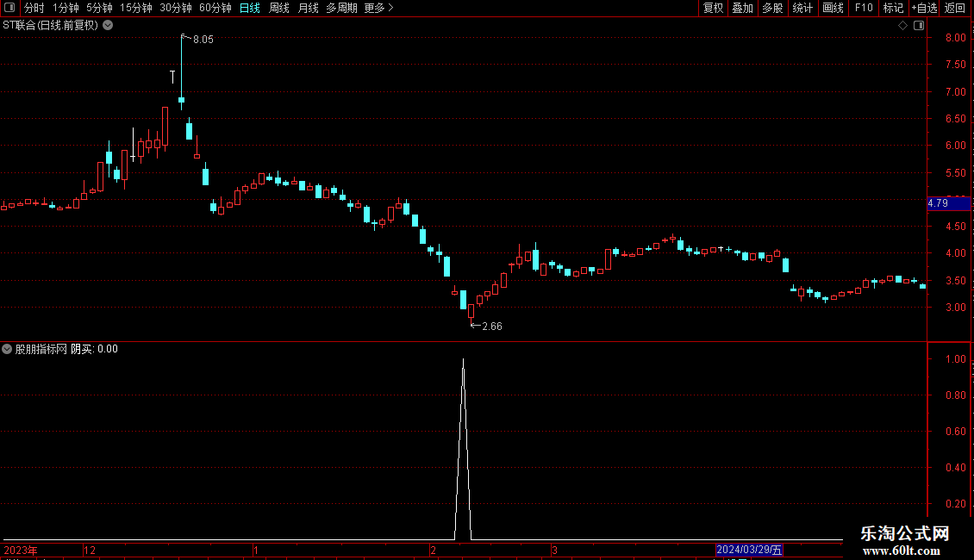Image resolution: width=974 pixels, height=560 pixels.
Task: Open dropdown next to ST联合 title
Action: 108,26
